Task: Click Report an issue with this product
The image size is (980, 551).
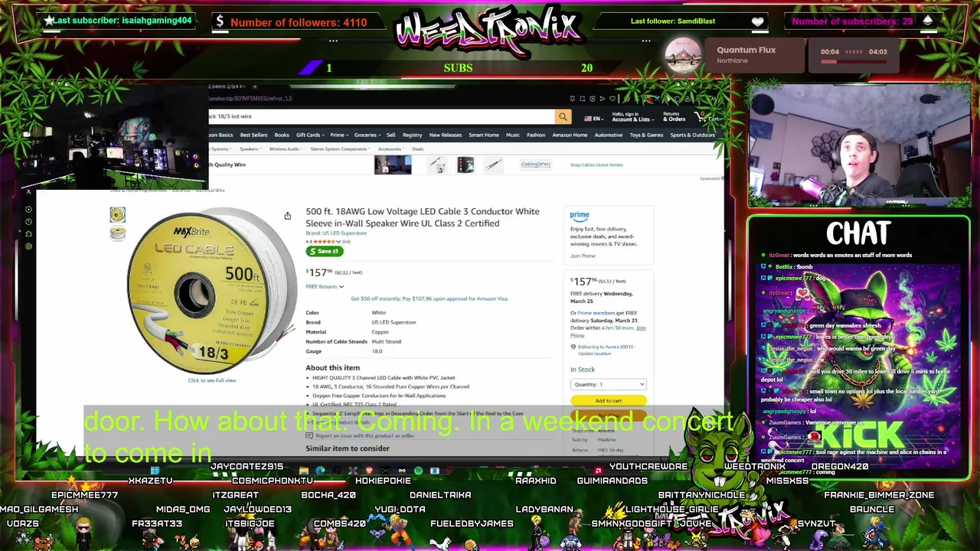Action: coord(364,435)
